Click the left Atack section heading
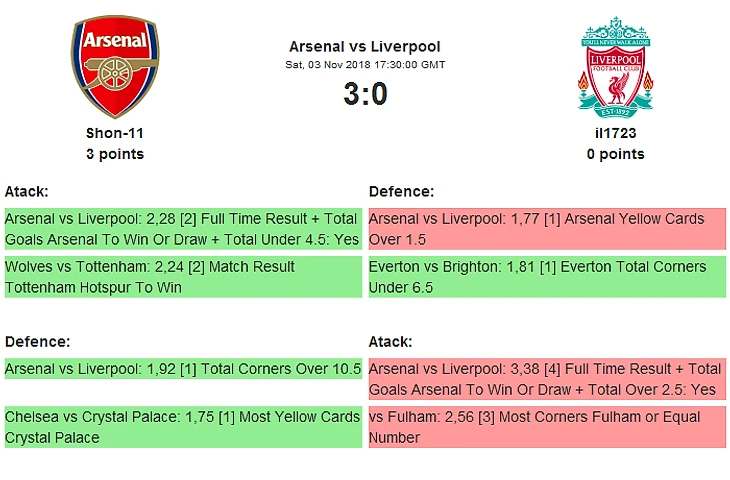The width and height of the screenshot is (730, 480). pyautogui.click(x=27, y=191)
